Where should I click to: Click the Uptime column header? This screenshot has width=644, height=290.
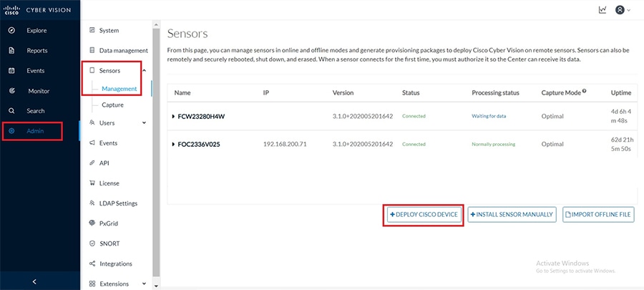click(621, 93)
